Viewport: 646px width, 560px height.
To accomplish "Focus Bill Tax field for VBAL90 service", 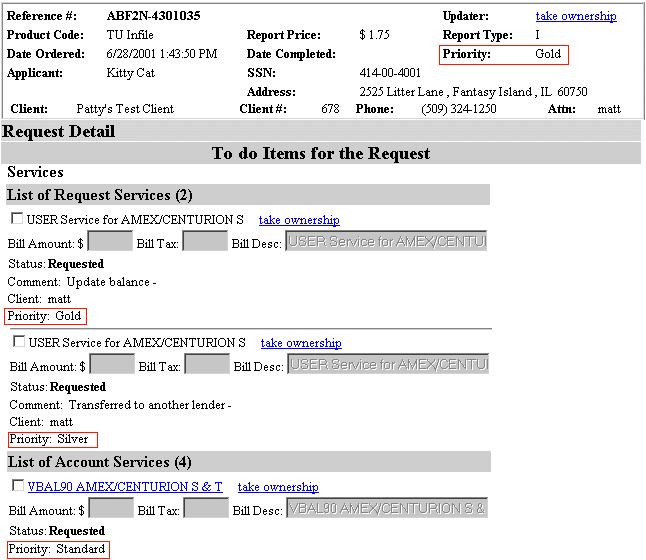I will pyautogui.click(x=206, y=508).
